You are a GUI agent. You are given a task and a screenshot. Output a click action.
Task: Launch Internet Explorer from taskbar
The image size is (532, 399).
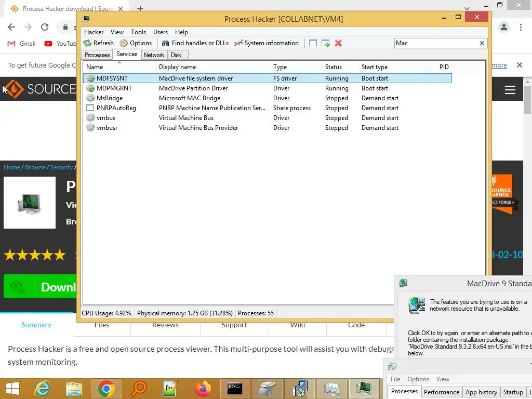[x=43, y=389]
